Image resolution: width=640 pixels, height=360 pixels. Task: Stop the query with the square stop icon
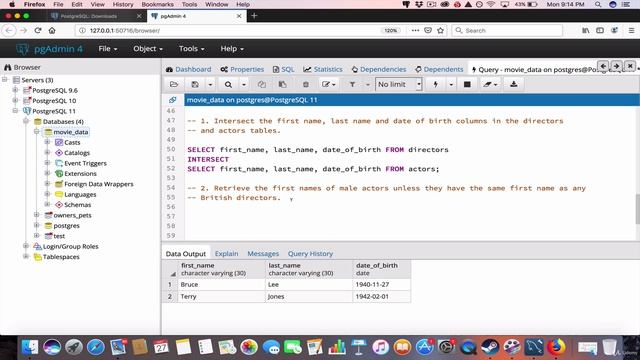click(x=467, y=84)
